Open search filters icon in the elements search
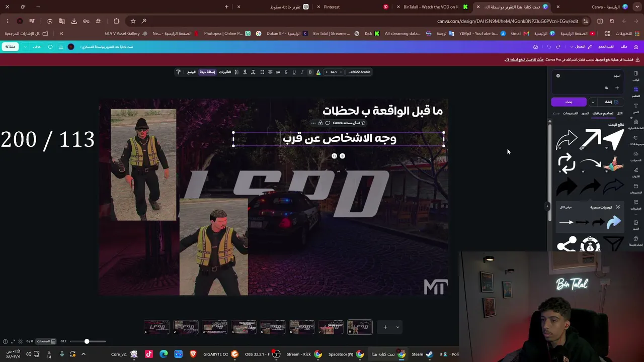Screen dimensions: 644x362 coord(606,88)
